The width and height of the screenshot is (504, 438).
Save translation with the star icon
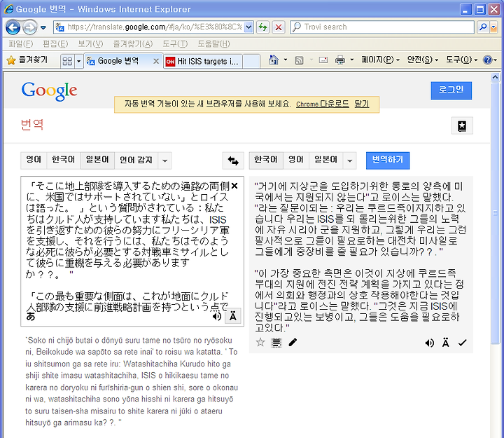coord(260,343)
